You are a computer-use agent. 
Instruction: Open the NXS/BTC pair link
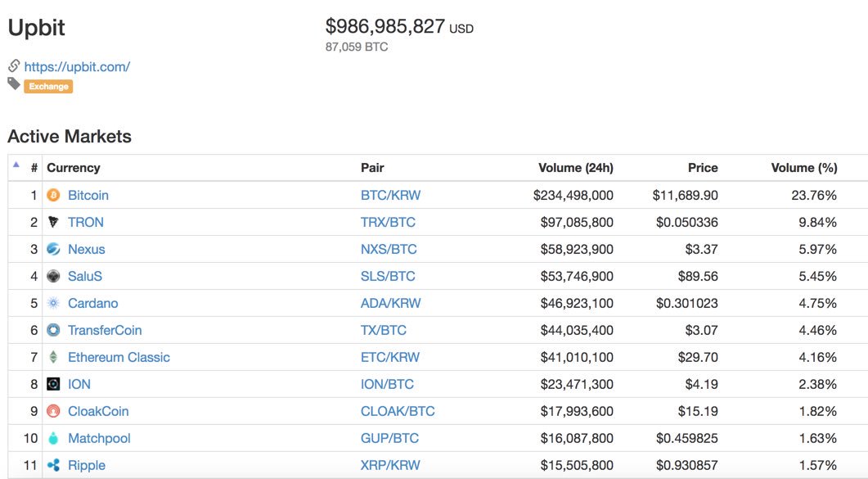389,249
